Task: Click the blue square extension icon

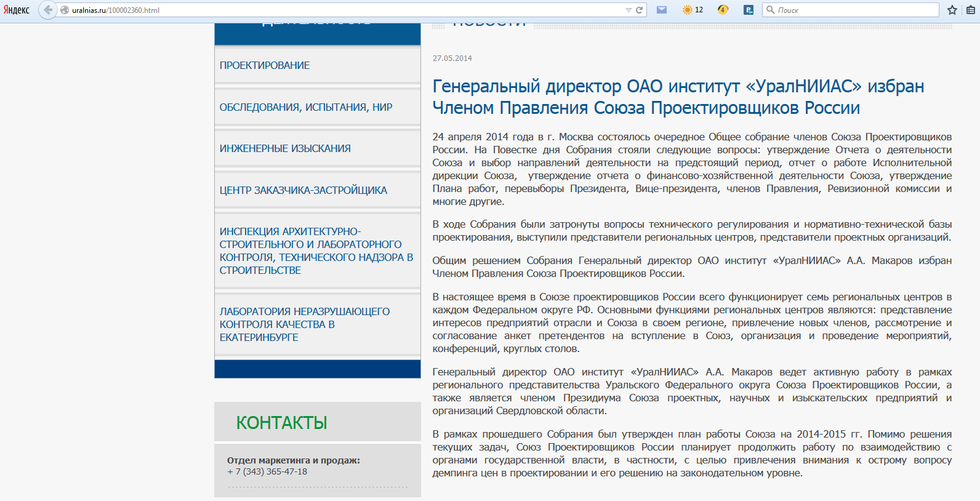Action: [749, 10]
